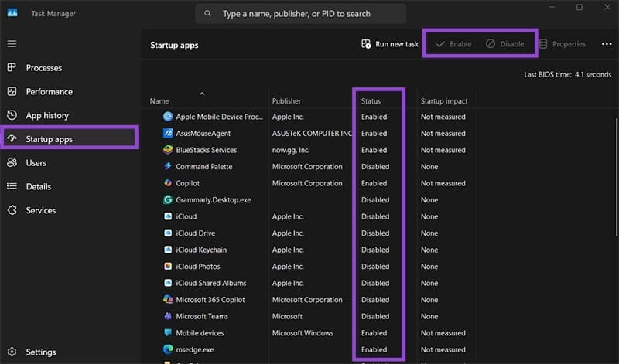The image size is (619, 364).
Task: Click the Run new task button
Action: tap(390, 44)
